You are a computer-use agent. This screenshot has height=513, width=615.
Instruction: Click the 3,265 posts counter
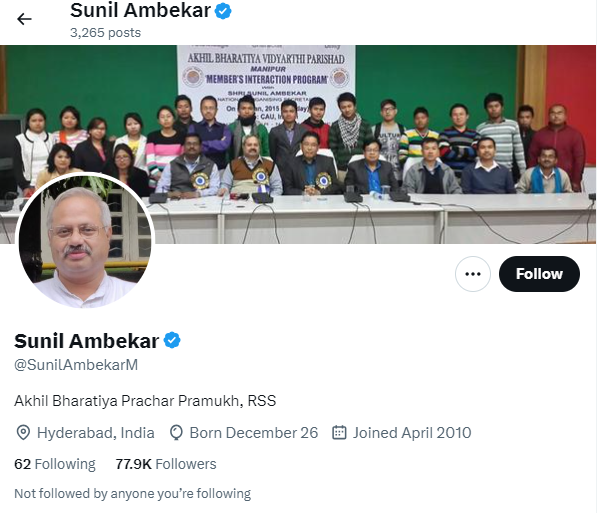(106, 33)
